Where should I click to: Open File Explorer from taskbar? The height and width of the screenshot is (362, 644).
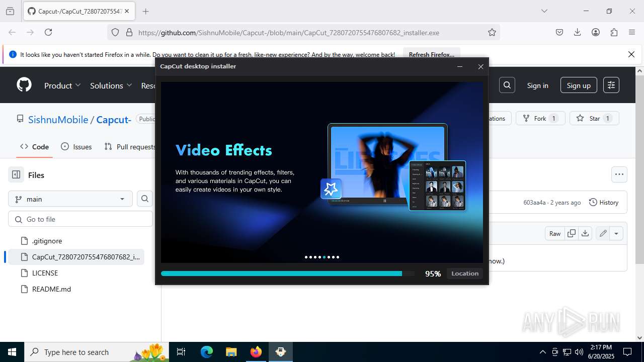pyautogui.click(x=231, y=352)
